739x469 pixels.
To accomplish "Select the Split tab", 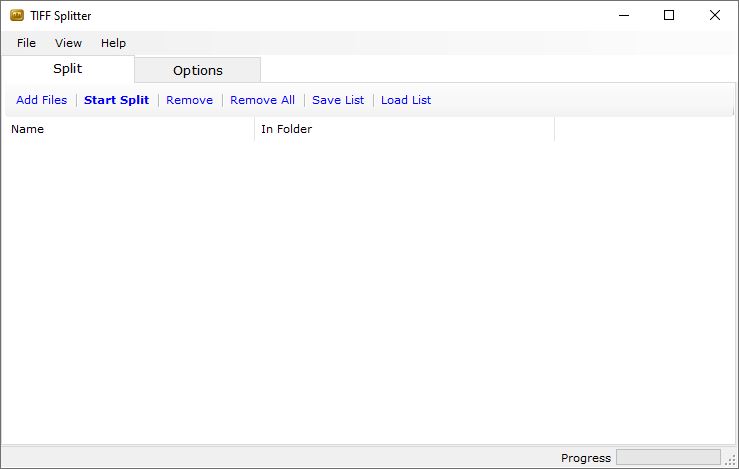I will [x=67, y=69].
